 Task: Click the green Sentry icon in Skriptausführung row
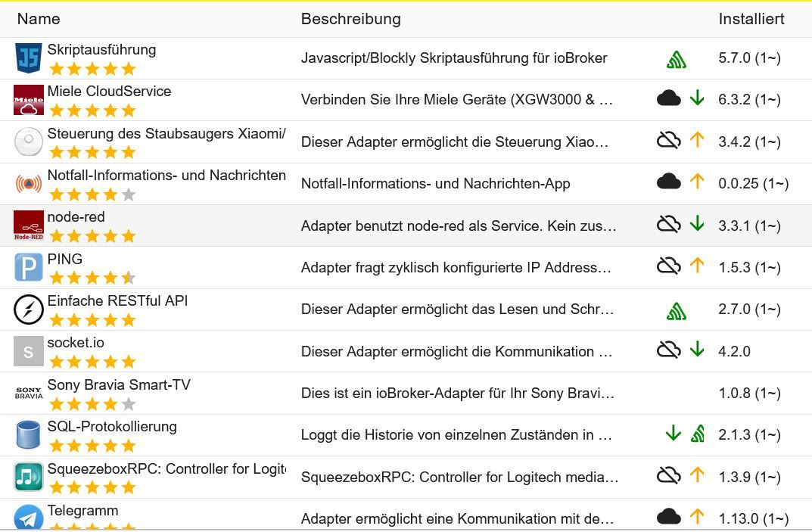[677, 60]
